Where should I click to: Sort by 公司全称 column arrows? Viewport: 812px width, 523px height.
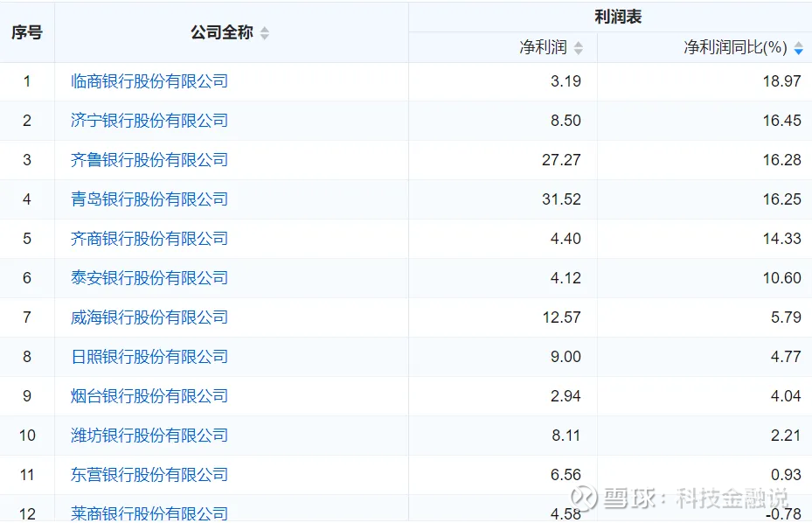(x=265, y=33)
